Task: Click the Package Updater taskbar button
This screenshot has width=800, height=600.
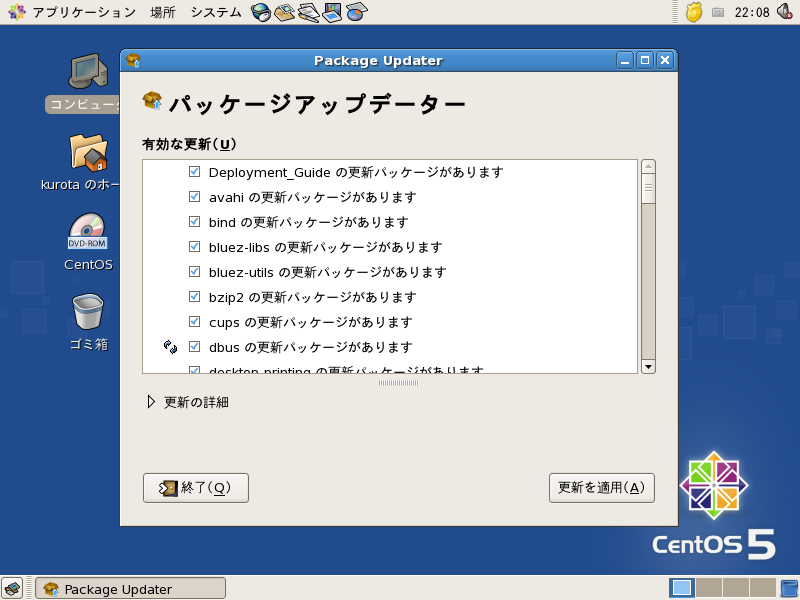Action: [x=130, y=589]
